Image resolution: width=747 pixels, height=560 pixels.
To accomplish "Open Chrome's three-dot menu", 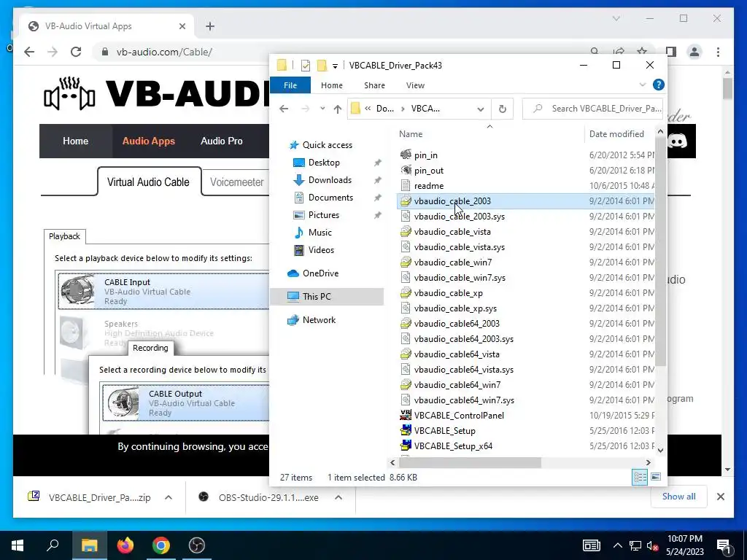I will pyautogui.click(x=718, y=52).
